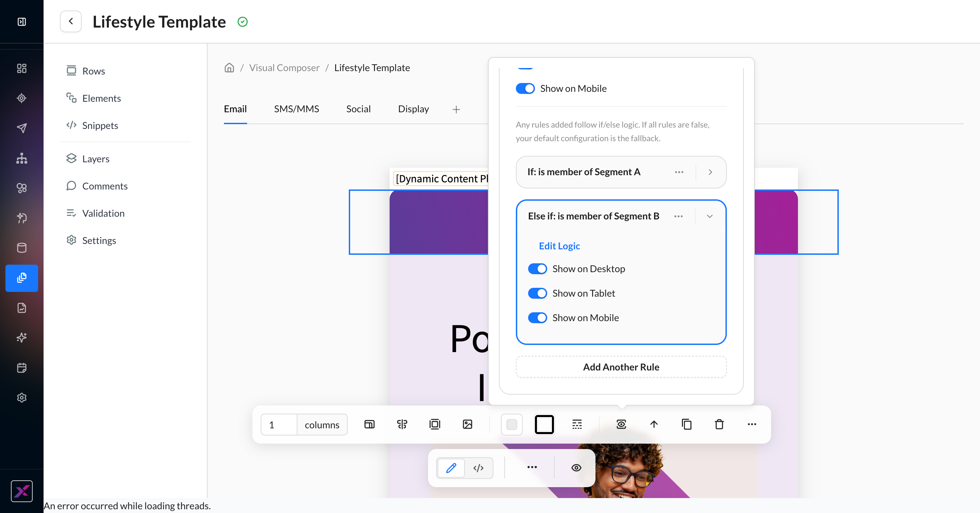Click the layout icon next to columns field
Screen dimensions: 980x513
click(x=370, y=425)
